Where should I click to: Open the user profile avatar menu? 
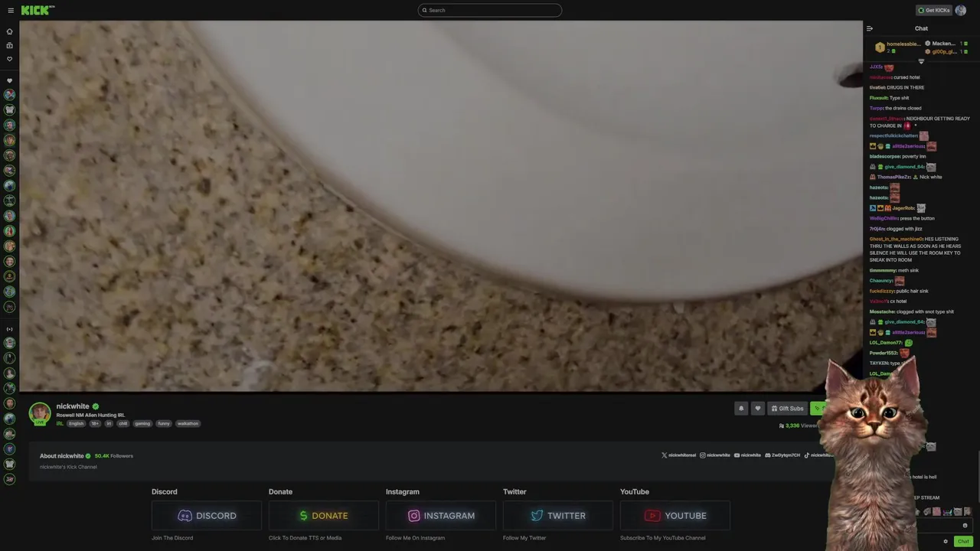coord(961,10)
